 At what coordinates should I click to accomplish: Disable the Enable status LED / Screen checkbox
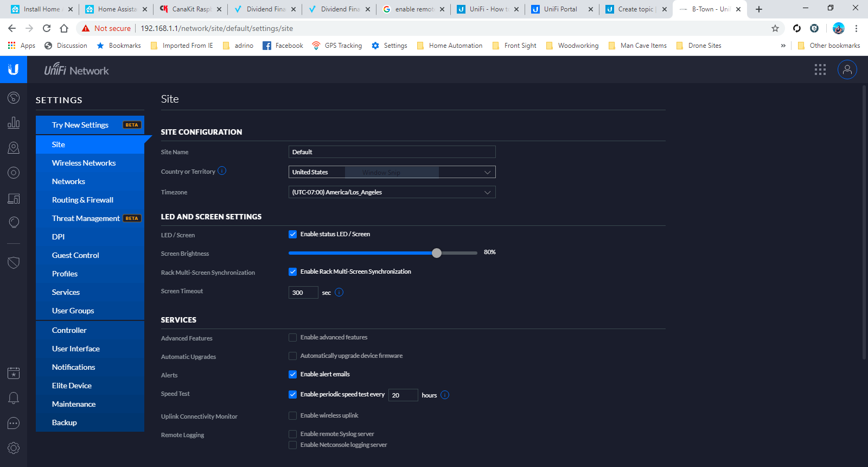coord(293,235)
